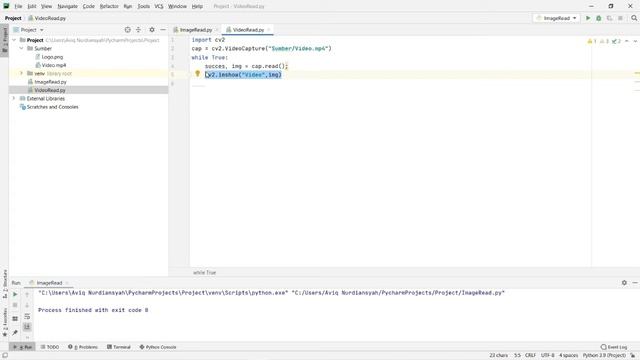Collapse the Sumber folder
This screenshot has height=360, width=640.
pos(22,48)
